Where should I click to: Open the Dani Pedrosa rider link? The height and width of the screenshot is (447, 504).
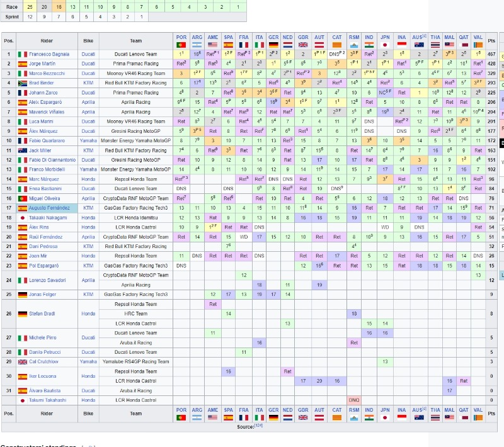click(43, 247)
